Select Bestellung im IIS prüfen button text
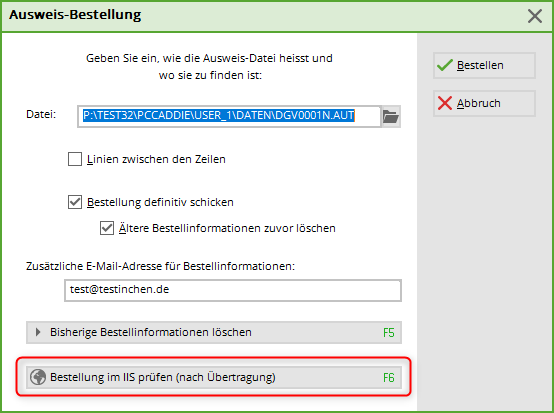The width and height of the screenshot is (554, 413). point(163,377)
